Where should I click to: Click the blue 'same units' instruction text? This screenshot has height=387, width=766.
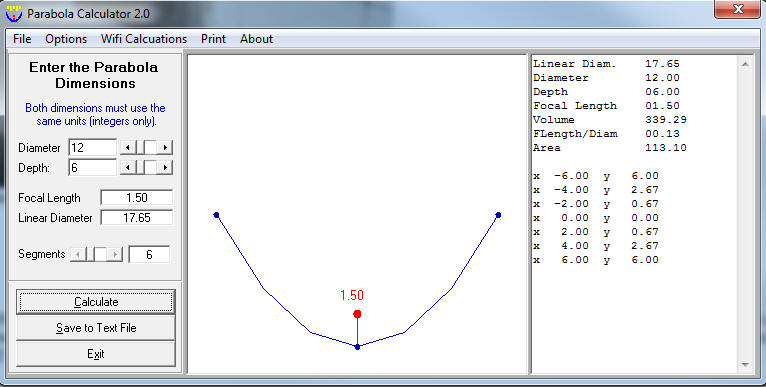pyautogui.click(x=96, y=114)
